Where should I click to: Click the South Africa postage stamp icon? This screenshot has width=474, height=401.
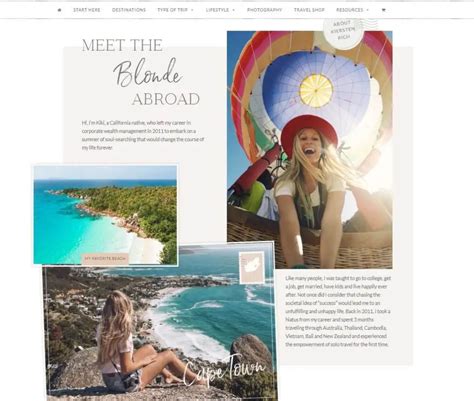[x=252, y=268]
